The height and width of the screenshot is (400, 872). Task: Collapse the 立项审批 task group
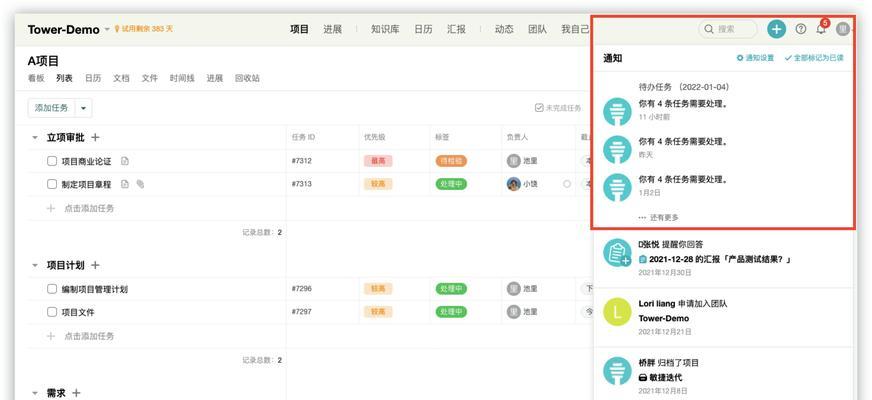tap(35, 138)
